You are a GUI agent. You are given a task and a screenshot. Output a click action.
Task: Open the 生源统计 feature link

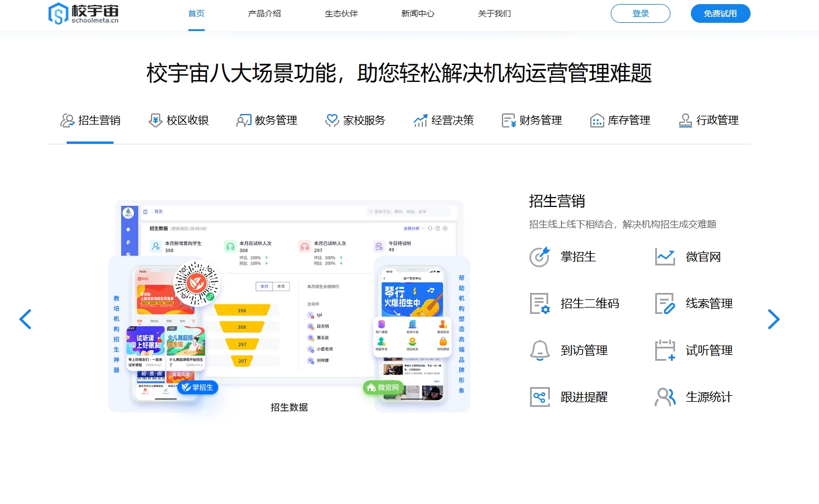(710, 397)
